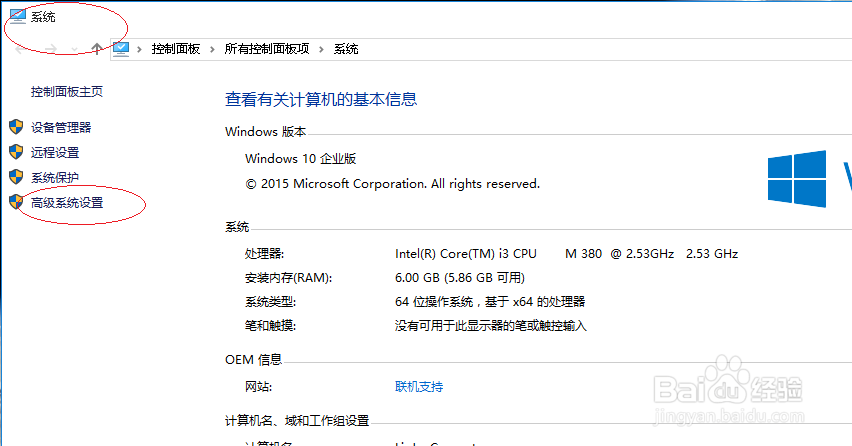The image size is (852, 446).
Task: Click the address bar computer icon
Action: [121, 49]
